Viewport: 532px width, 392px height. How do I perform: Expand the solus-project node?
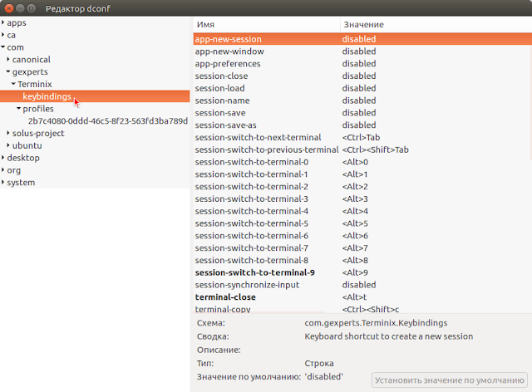[8, 133]
